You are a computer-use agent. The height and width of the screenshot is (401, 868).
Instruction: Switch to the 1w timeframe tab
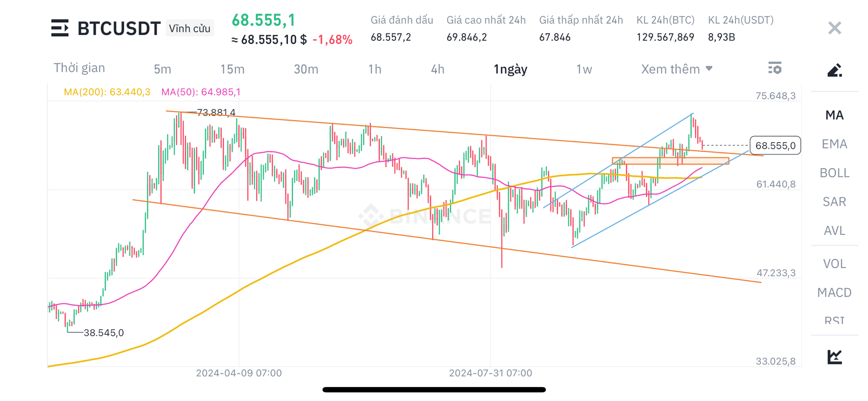tap(583, 69)
